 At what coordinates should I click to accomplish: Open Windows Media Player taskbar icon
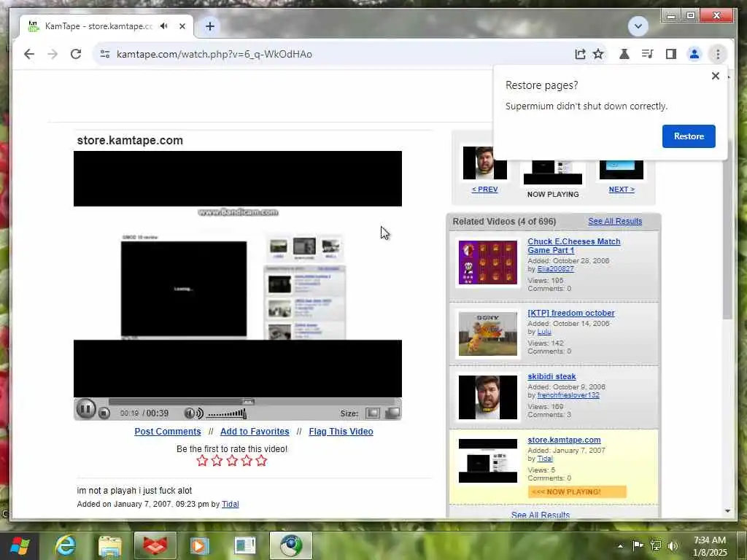click(x=200, y=546)
